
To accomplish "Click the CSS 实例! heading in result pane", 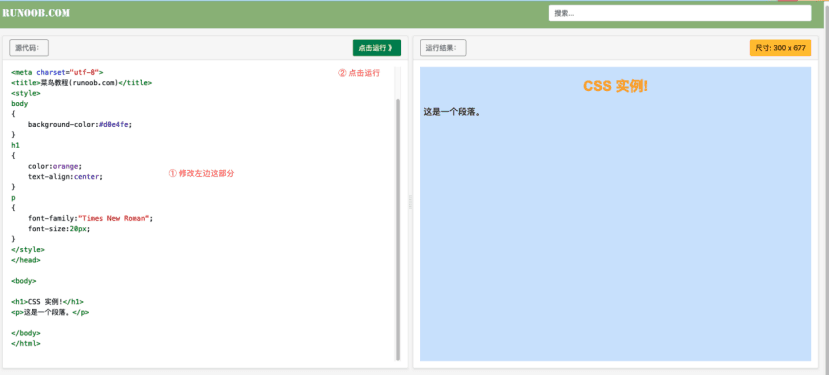I will pos(615,86).
